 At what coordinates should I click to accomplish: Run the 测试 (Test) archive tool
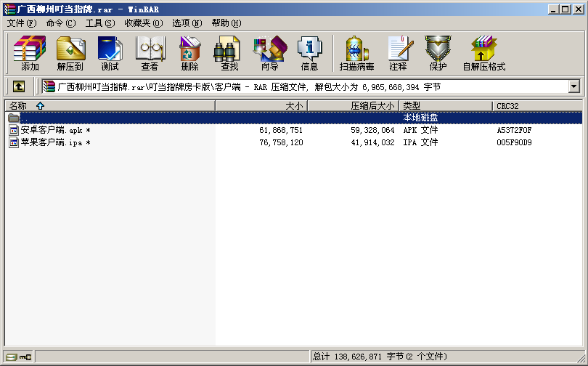[x=110, y=53]
